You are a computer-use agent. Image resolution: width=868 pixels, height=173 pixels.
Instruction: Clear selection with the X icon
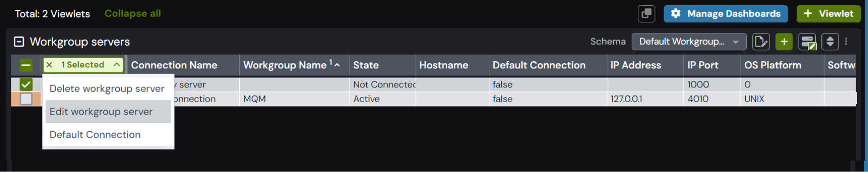tap(49, 65)
